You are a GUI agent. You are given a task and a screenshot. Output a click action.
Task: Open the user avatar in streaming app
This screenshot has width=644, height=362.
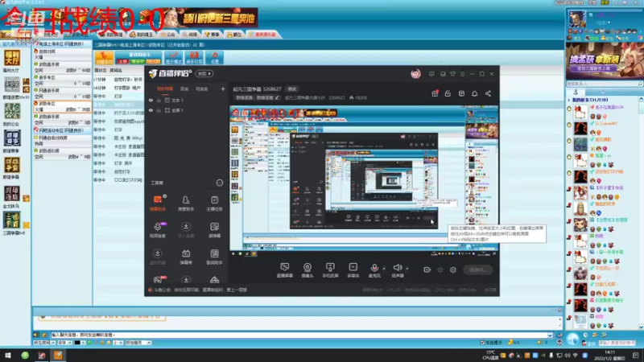415,74
